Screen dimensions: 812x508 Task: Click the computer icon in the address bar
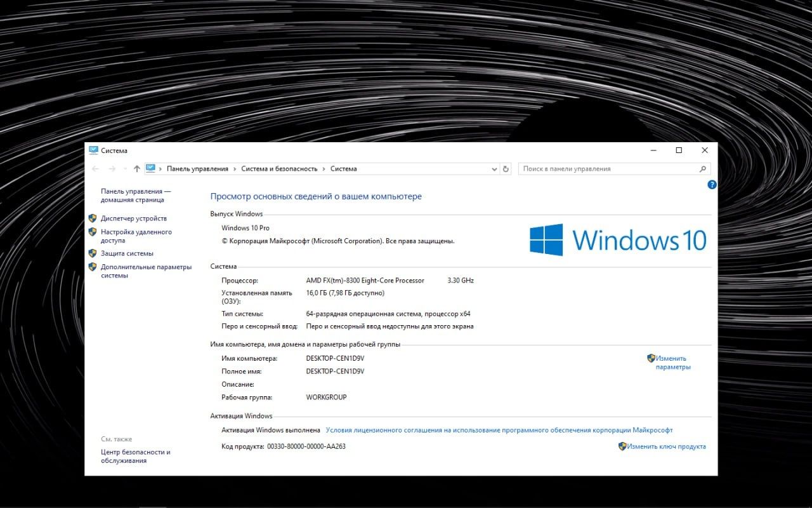(150, 168)
